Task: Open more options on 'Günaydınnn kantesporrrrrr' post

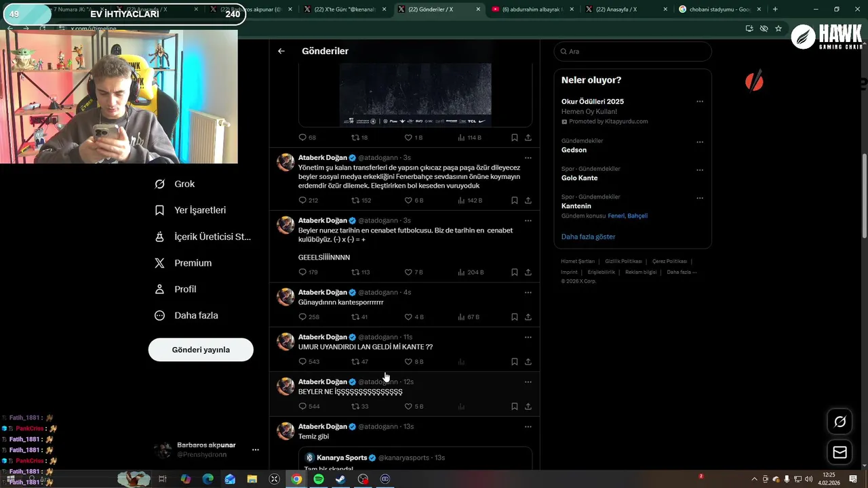Action: [x=528, y=292]
